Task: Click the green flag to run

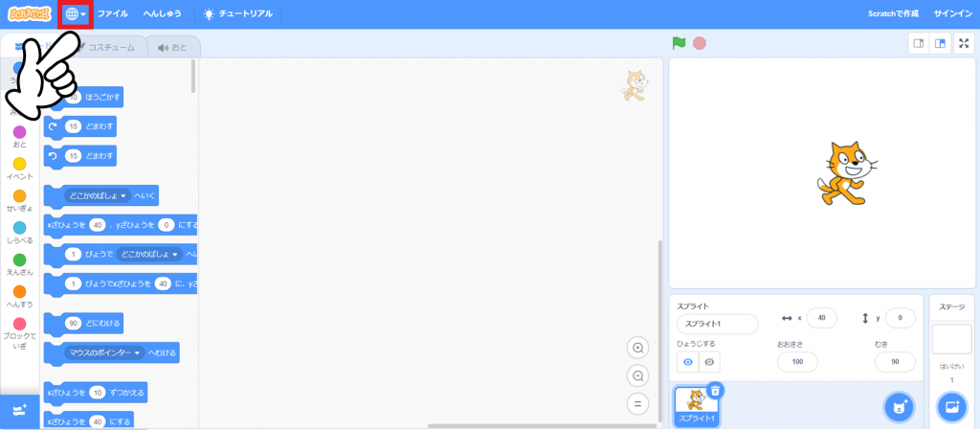Action: 679,44
